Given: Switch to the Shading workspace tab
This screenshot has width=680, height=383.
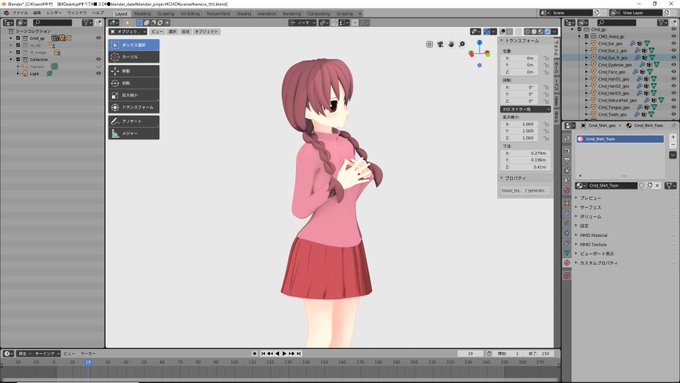Looking at the screenshot, I should click(244, 14).
